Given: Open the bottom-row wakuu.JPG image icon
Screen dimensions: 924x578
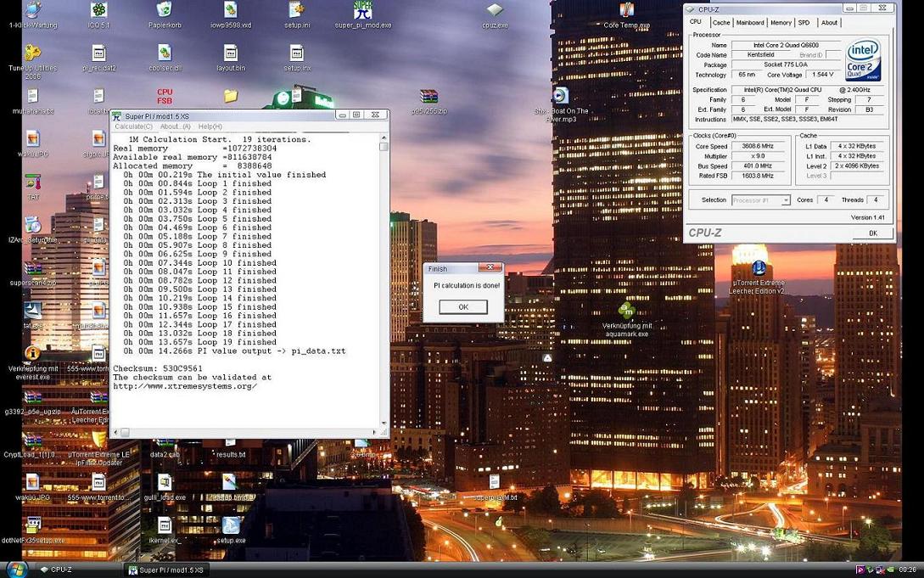Looking at the screenshot, I should click(x=33, y=487).
